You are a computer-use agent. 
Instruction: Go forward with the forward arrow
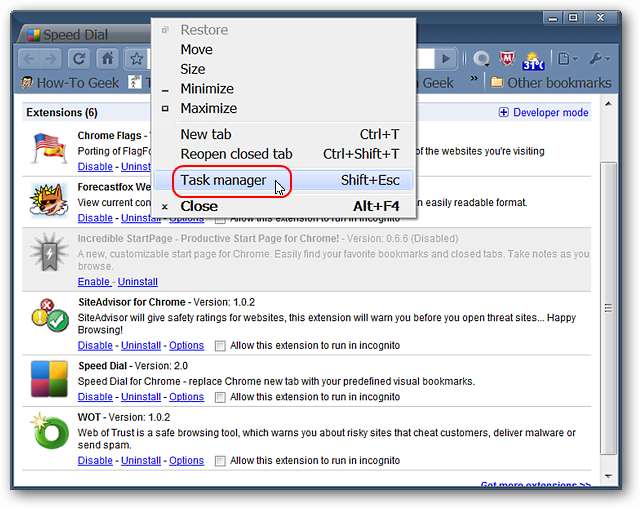coord(51,59)
